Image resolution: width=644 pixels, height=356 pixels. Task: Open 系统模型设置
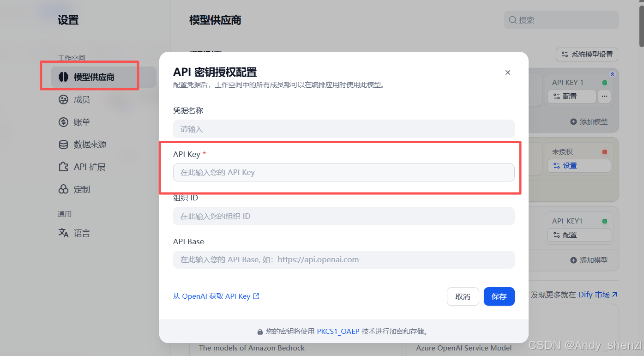pyautogui.click(x=587, y=54)
